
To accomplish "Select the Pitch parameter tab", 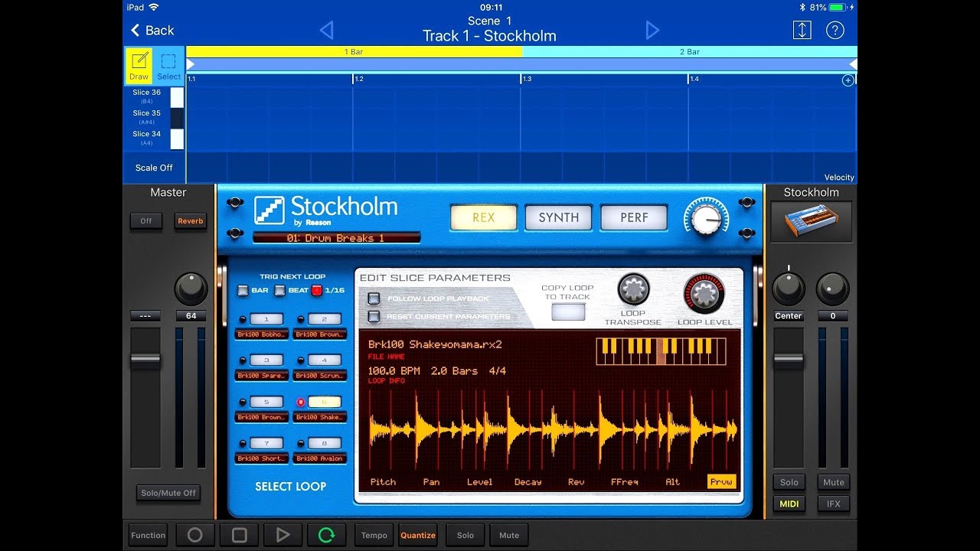I will pyautogui.click(x=383, y=482).
